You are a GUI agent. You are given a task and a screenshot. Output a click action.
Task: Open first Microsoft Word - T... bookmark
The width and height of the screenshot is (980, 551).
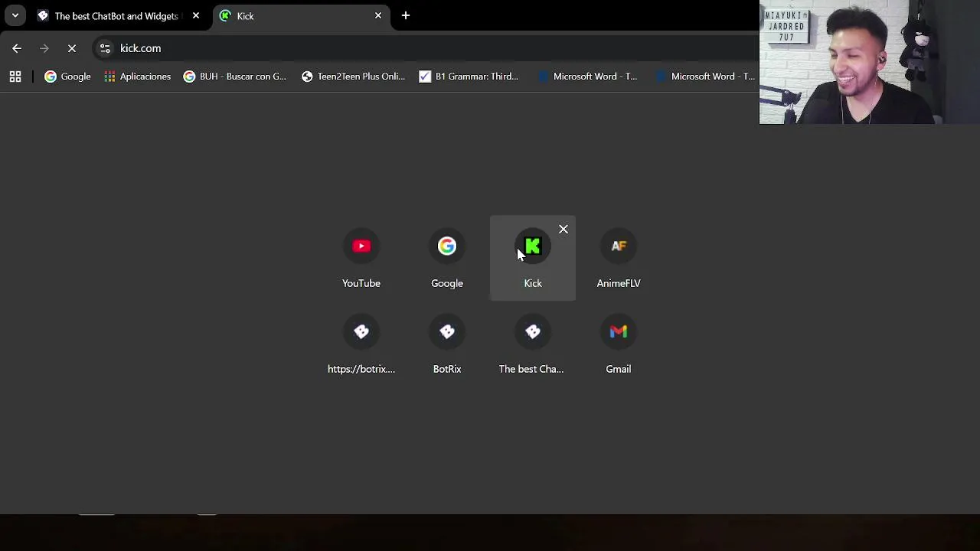click(x=588, y=77)
